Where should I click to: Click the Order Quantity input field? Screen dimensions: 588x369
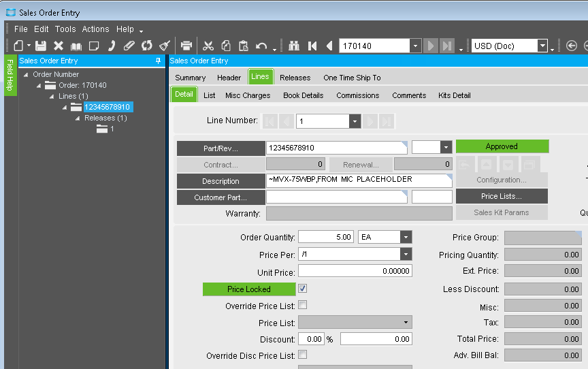[x=326, y=237]
